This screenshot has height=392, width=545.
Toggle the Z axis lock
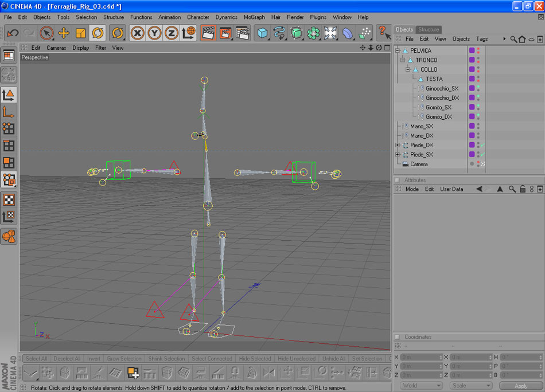pos(172,33)
